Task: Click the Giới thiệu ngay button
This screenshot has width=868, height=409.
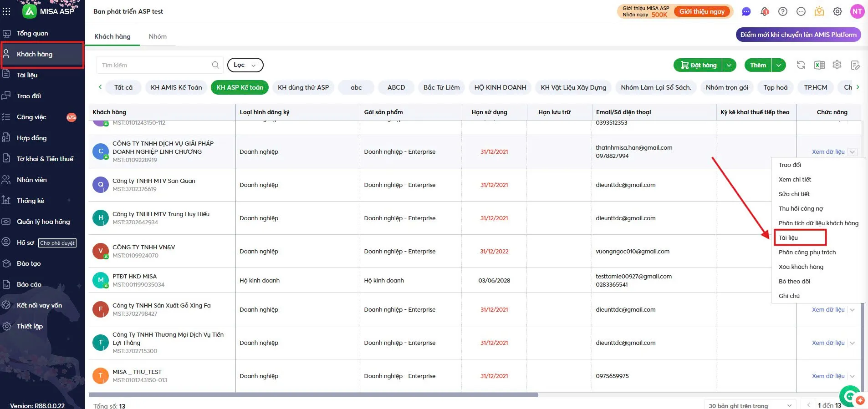Action: pyautogui.click(x=702, y=11)
